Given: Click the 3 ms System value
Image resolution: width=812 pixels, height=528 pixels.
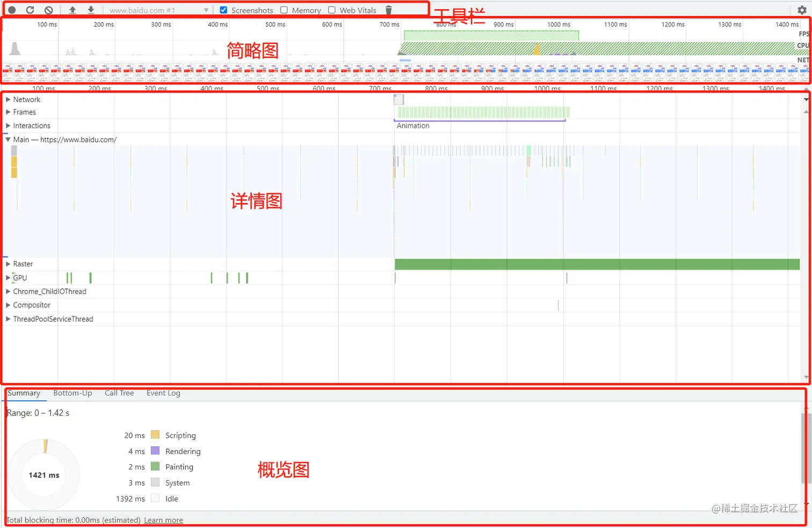Looking at the screenshot, I should click(x=137, y=483).
